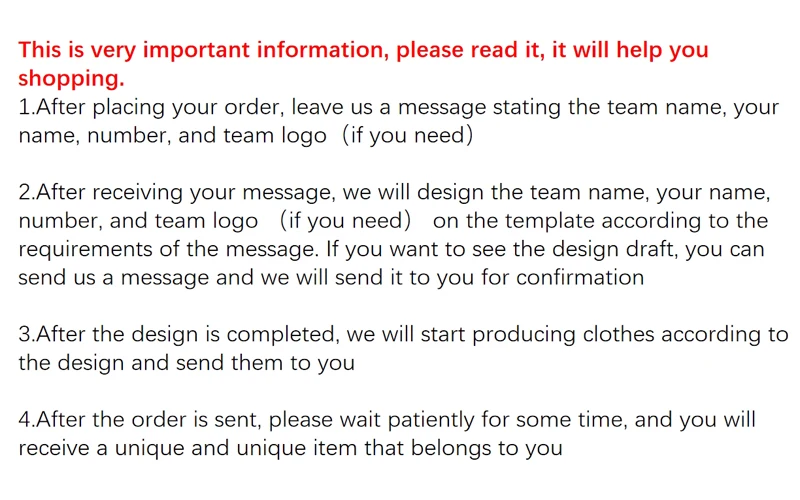Click the word 'confirmation' in step 2
The image size is (800, 500).
580,278
